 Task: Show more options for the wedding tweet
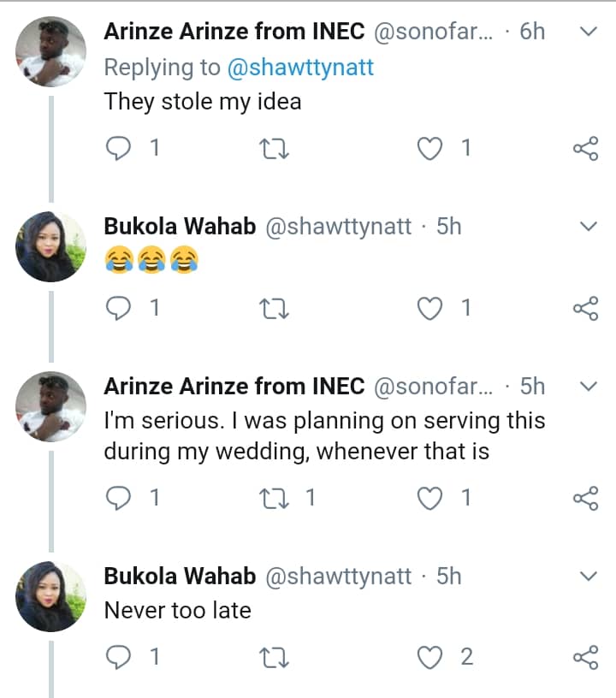coord(589,387)
